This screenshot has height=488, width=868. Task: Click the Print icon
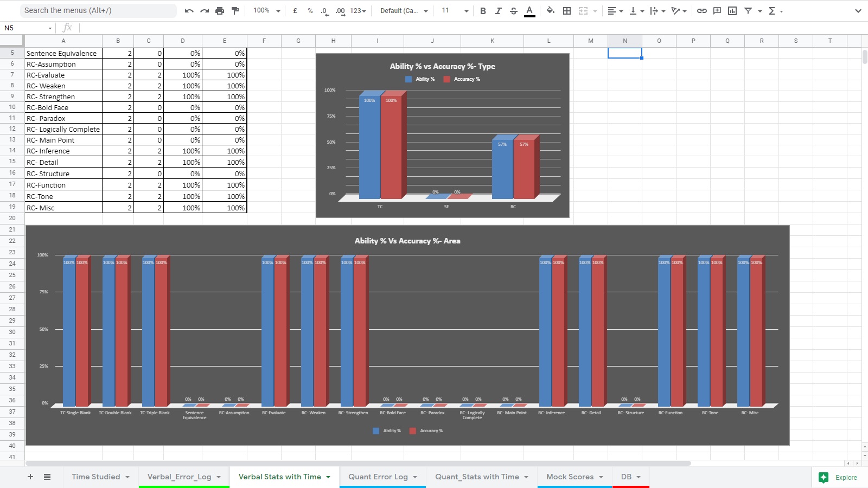pos(220,11)
